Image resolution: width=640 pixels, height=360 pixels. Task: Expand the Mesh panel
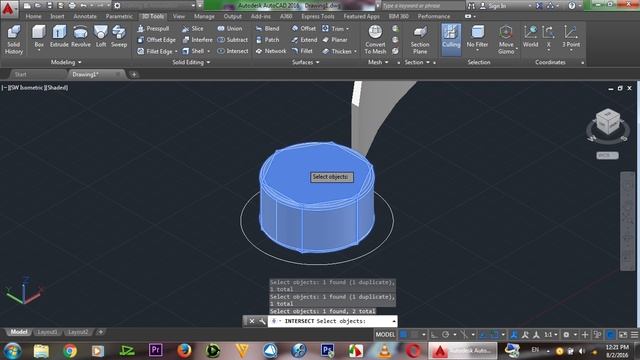click(x=378, y=62)
